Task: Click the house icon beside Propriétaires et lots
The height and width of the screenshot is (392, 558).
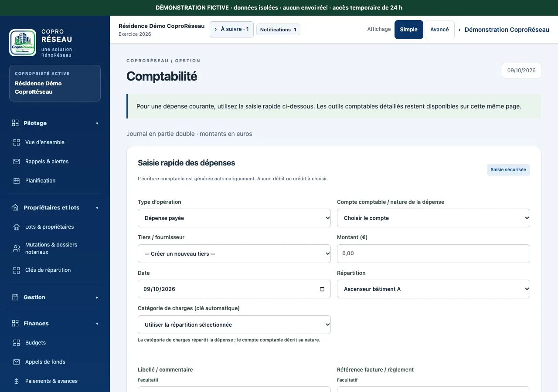Action: pos(15,208)
